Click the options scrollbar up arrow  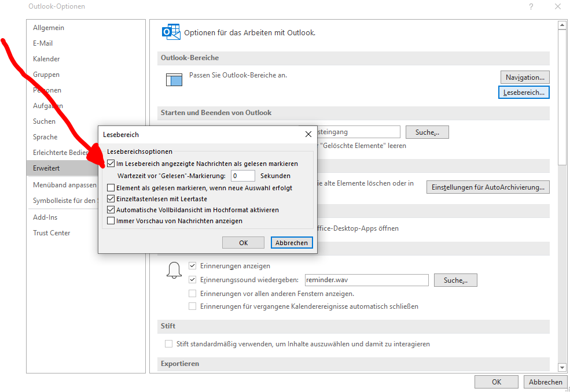tap(562, 25)
